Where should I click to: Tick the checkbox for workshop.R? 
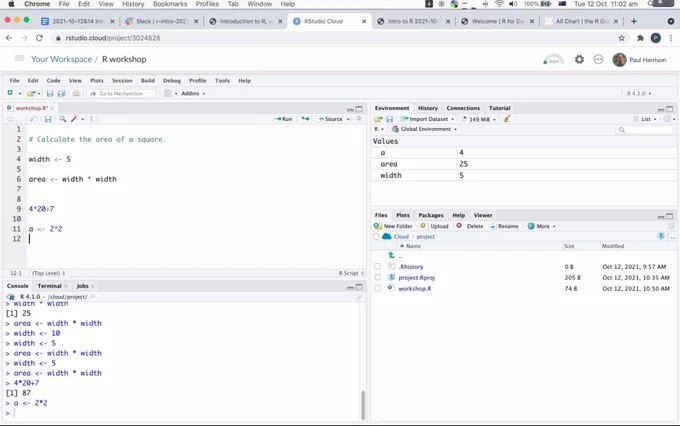378,288
